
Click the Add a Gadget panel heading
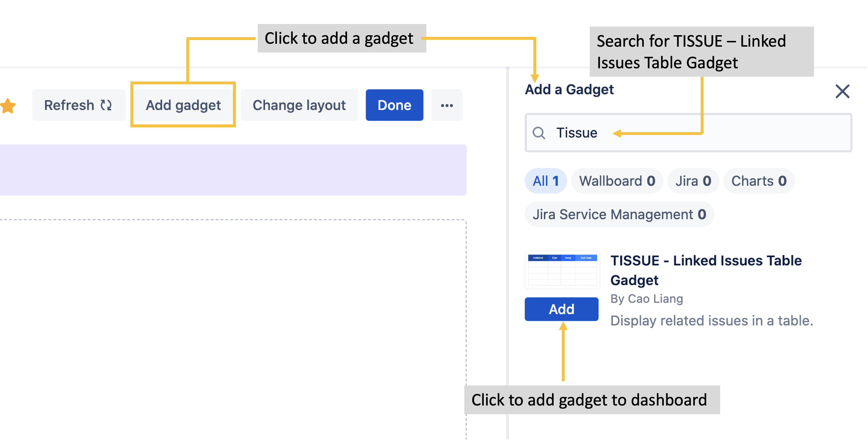[x=569, y=90]
